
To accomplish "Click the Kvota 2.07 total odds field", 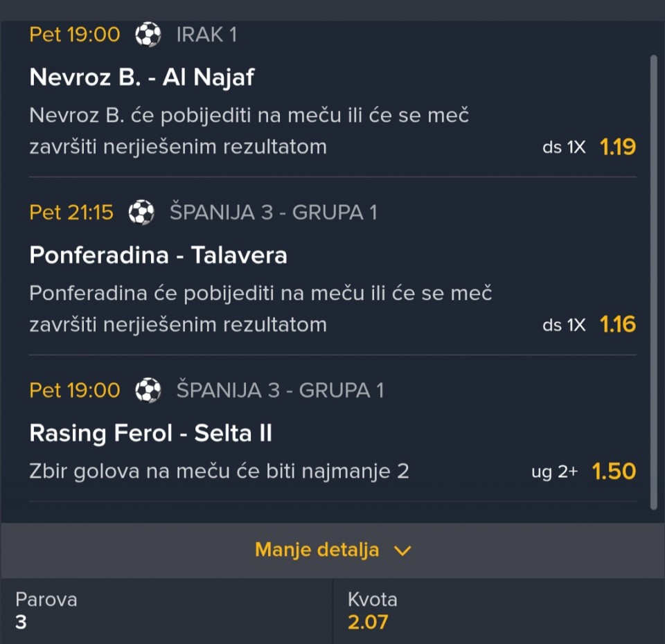I will tap(369, 611).
